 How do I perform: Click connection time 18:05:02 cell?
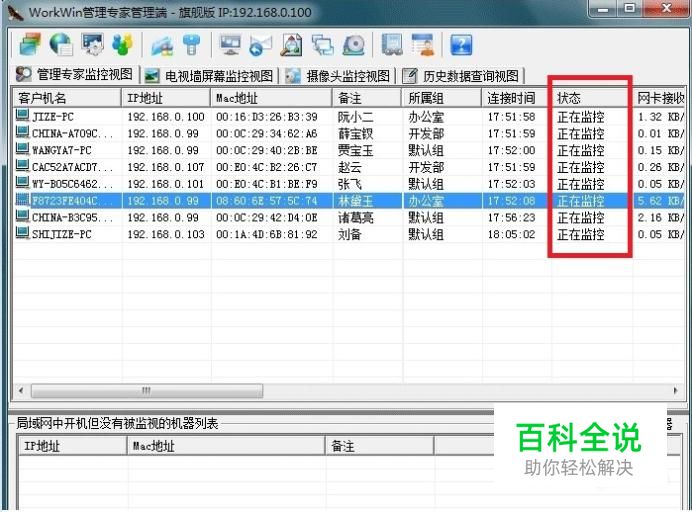(x=511, y=234)
